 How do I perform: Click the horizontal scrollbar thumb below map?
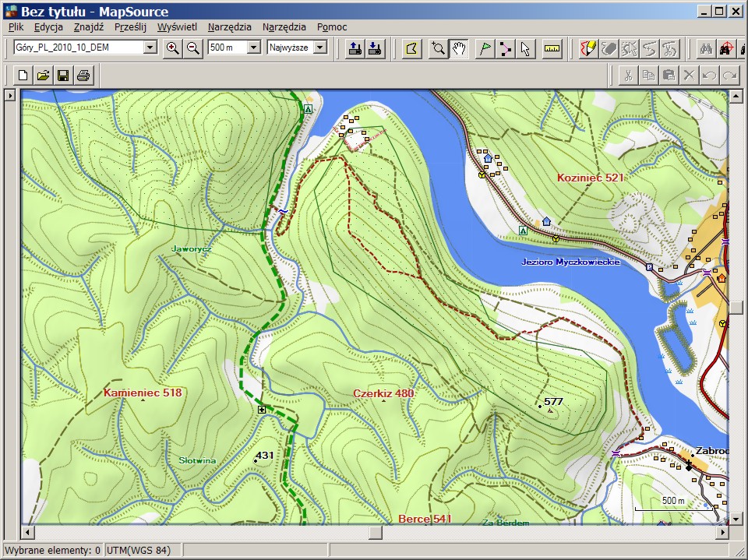[376, 533]
